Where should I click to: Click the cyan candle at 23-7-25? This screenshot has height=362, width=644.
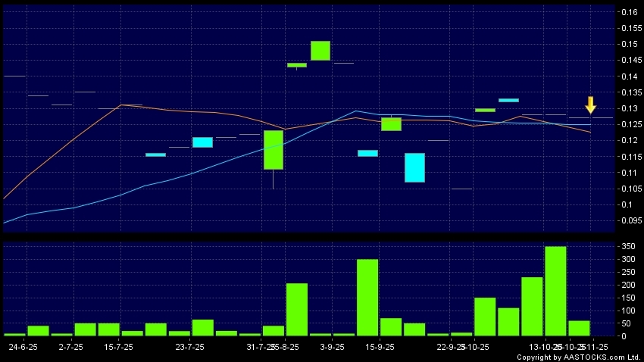click(202, 142)
